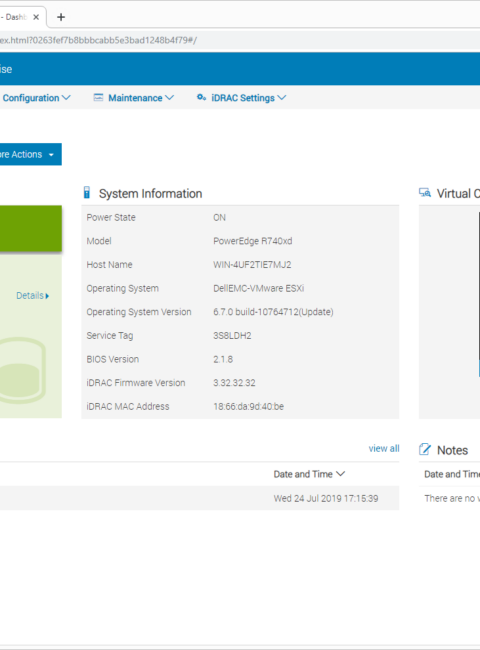Open the Actions dropdown button
This screenshot has height=650, width=480.
click(31, 154)
